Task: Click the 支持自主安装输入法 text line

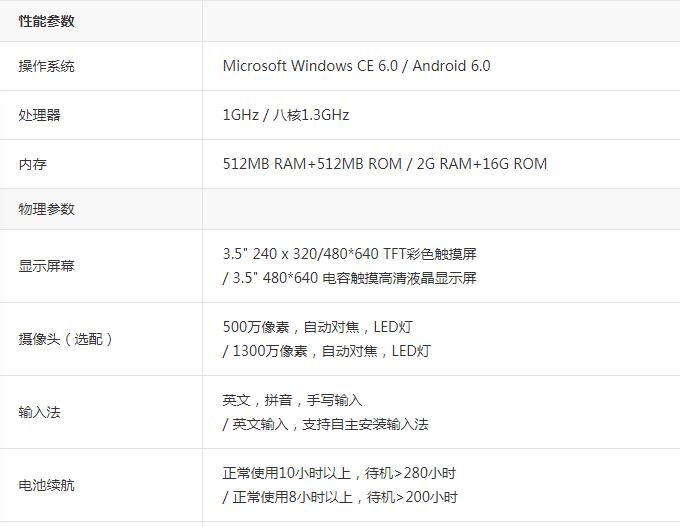Action: tap(326, 424)
